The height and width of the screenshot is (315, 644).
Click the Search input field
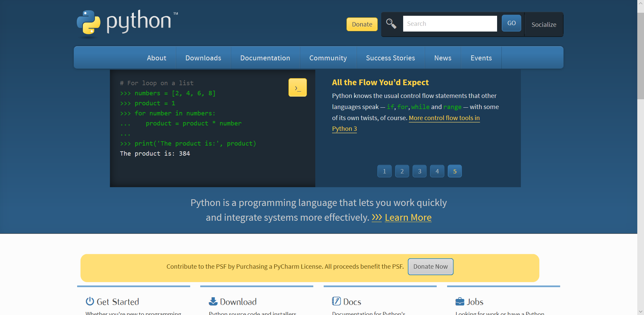[x=450, y=23]
